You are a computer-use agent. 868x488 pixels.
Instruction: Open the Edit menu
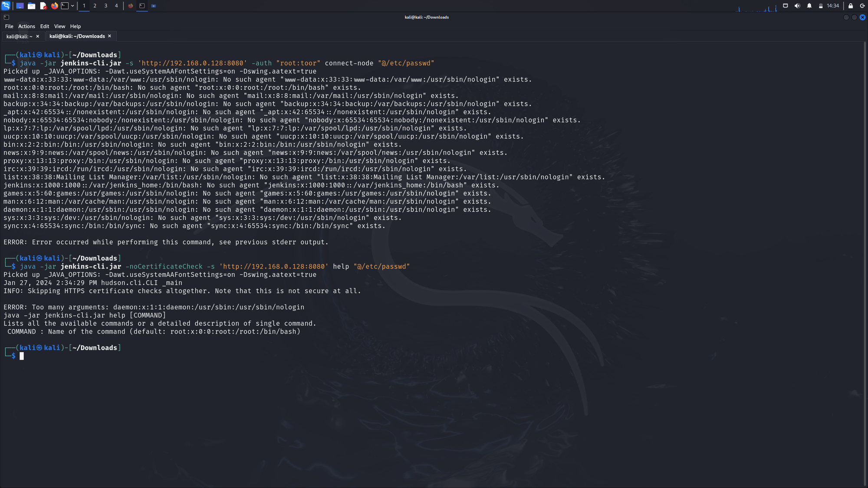coord(45,26)
